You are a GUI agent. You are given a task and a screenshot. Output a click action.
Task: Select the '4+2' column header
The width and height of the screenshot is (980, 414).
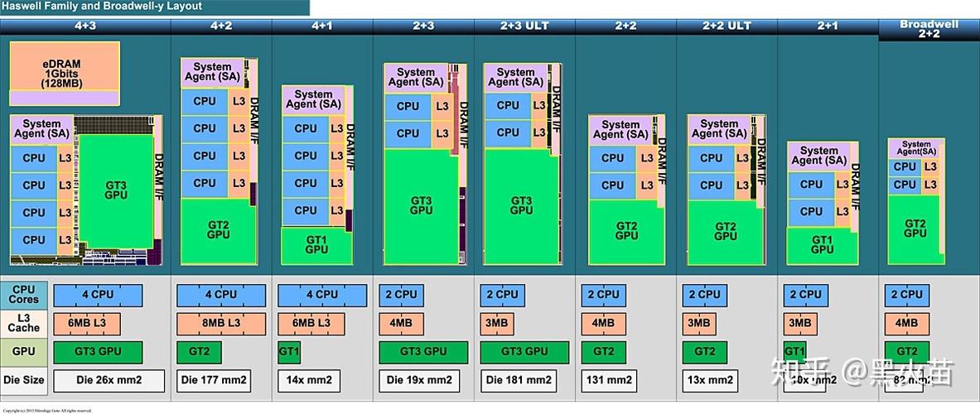pyautogui.click(x=221, y=26)
